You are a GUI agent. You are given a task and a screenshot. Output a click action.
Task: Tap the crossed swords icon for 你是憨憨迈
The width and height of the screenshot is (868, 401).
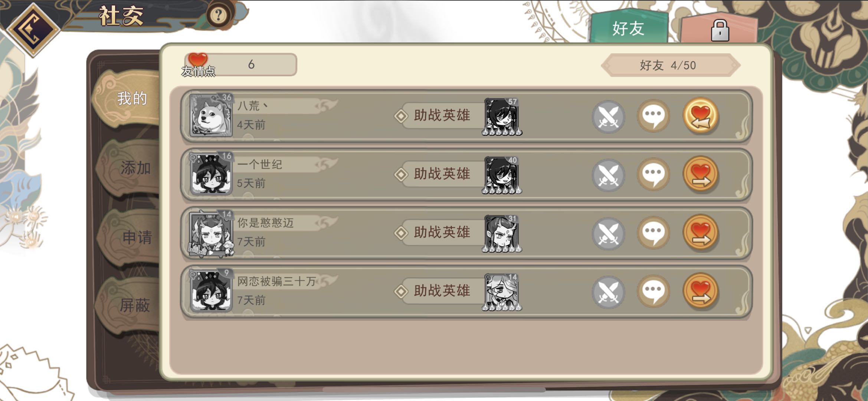pyautogui.click(x=608, y=234)
